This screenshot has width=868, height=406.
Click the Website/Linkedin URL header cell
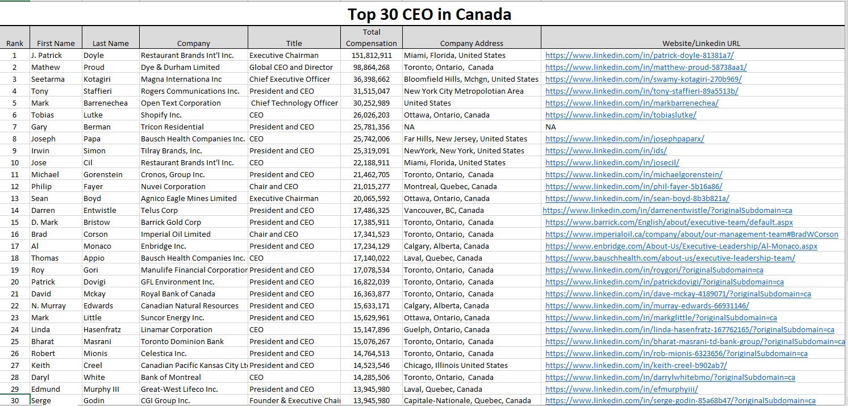(693, 37)
